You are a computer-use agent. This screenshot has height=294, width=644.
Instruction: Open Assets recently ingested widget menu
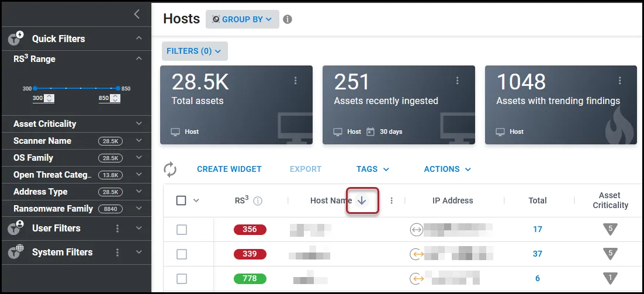point(458,81)
